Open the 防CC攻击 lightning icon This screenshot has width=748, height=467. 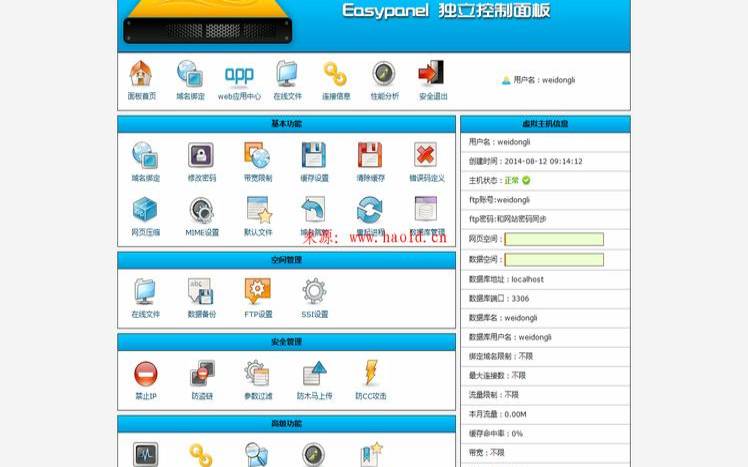[x=371, y=373]
